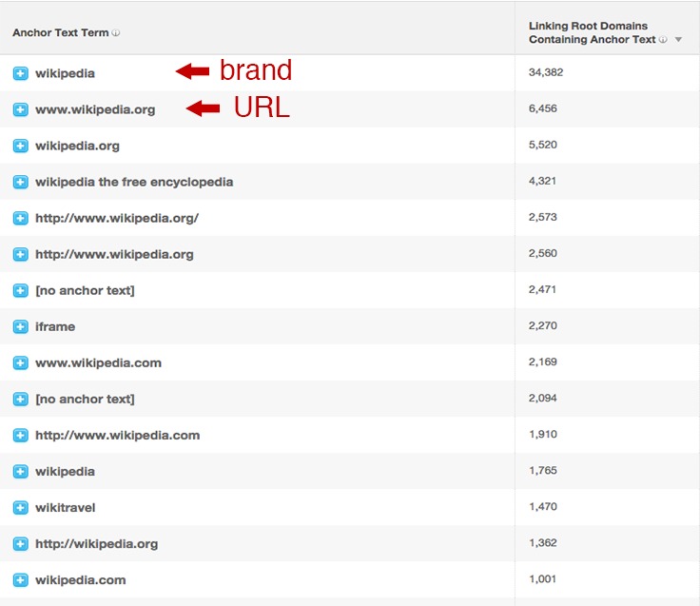Screen dimensions: 700x606
Task: Click plus icon for www.wikipedia.com row
Action: point(21,362)
